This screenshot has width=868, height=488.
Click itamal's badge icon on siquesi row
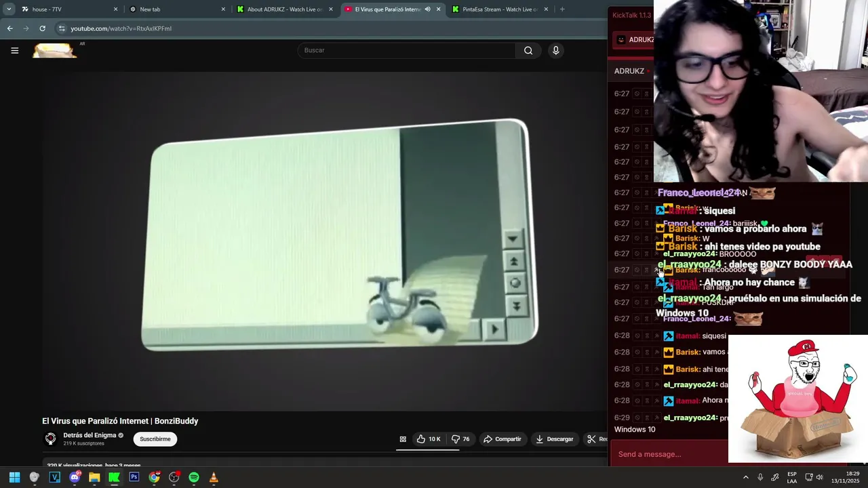pyautogui.click(x=668, y=336)
